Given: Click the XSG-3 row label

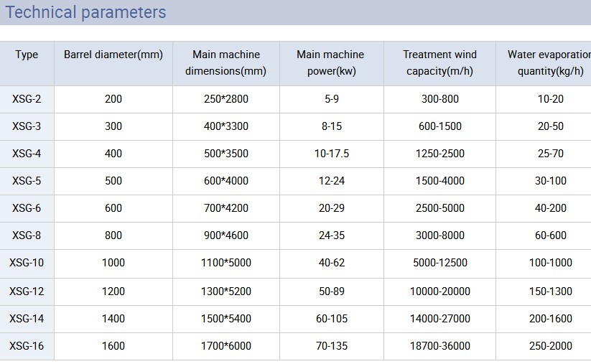Looking at the screenshot, I should tap(27, 126).
